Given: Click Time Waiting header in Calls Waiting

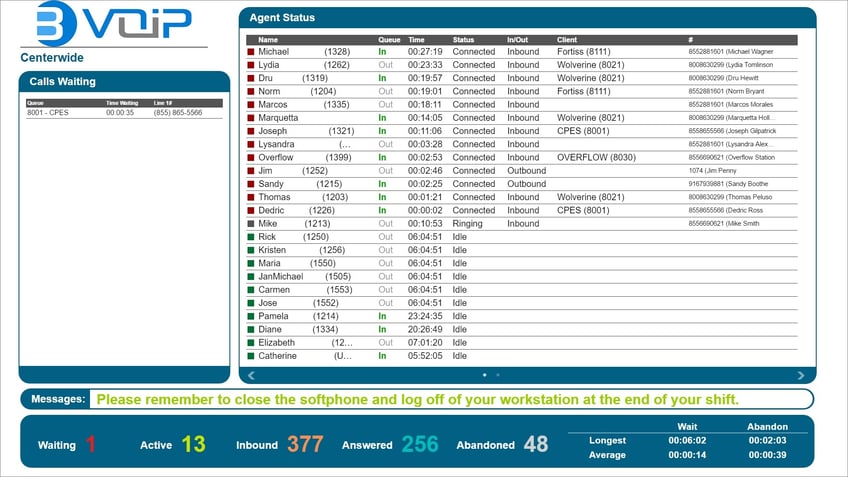Looking at the screenshot, I should (x=122, y=103).
